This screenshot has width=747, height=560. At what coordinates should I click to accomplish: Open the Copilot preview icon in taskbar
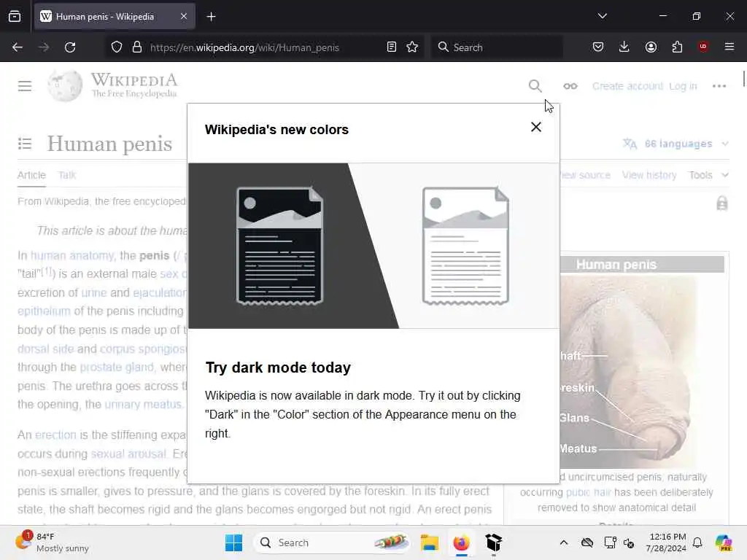click(x=723, y=542)
